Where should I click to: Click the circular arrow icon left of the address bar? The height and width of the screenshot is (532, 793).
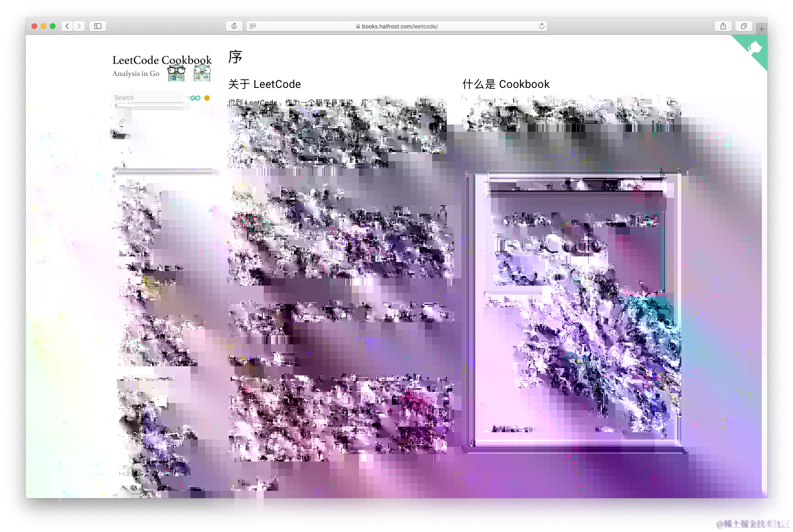pyautogui.click(x=234, y=26)
